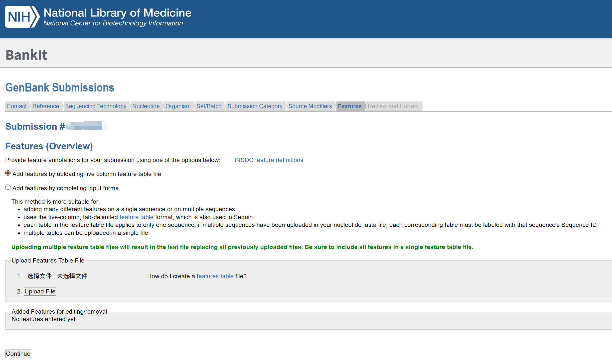Select add features by completing input forms
612x364 pixels.
coord(8,187)
